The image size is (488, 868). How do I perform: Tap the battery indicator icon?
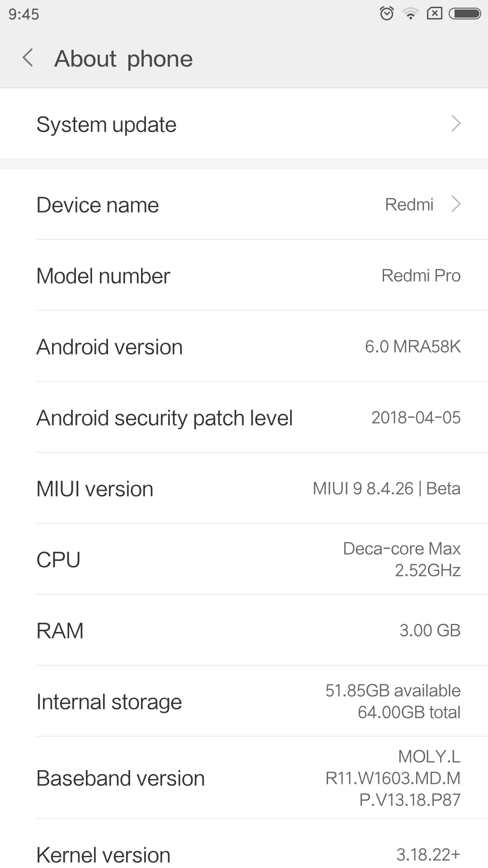click(x=465, y=14)
